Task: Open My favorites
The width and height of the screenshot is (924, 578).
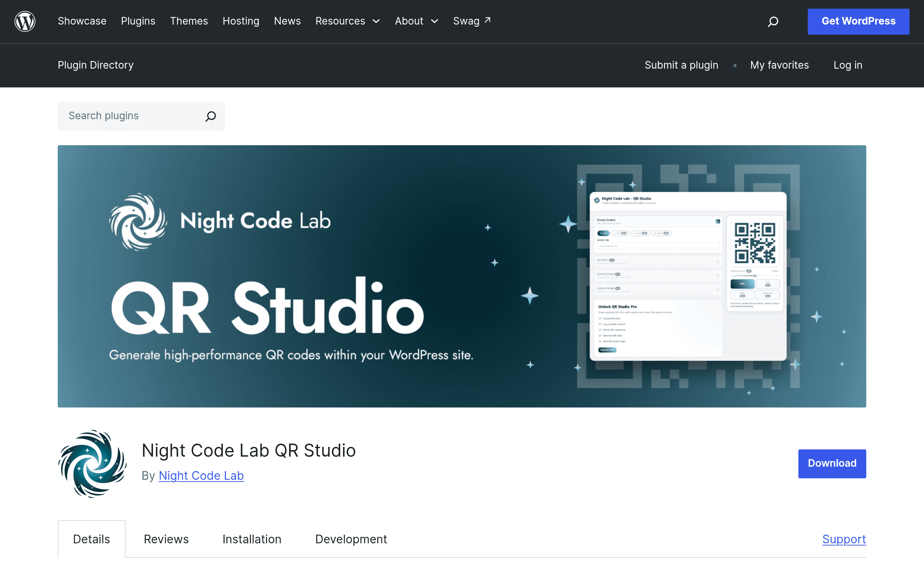Action: pos(779,65)
